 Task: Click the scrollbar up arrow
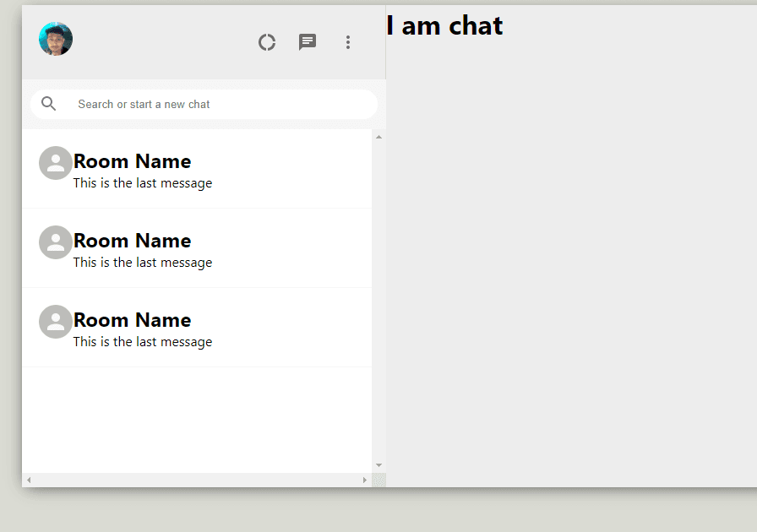click(378, 136)
